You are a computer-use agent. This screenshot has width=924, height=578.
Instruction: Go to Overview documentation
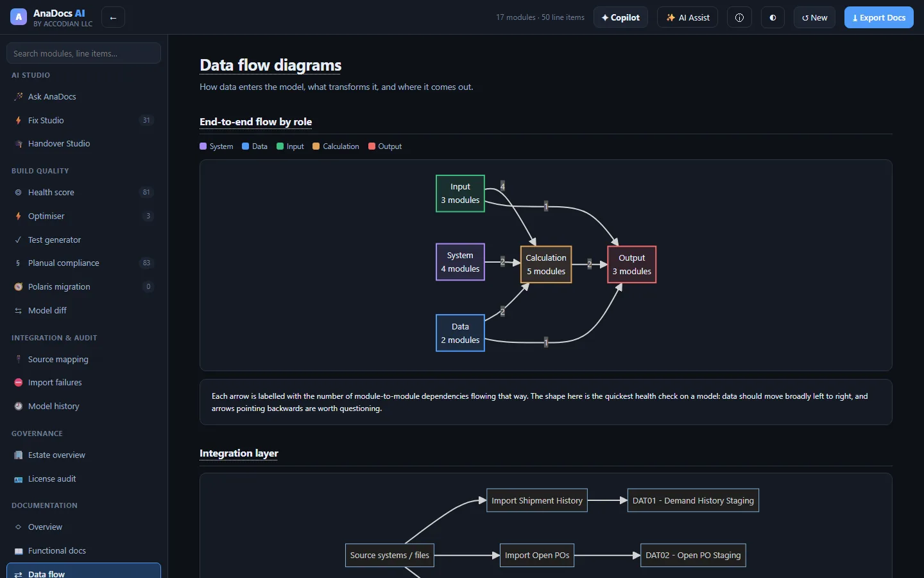click(83, 527)
